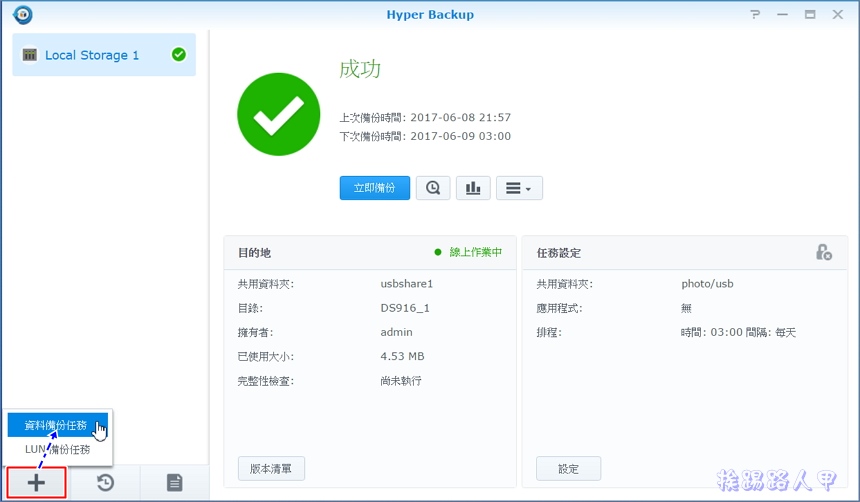Click the green success badge on Local Storage 1
860x502 pixels.
click(179, 54)
